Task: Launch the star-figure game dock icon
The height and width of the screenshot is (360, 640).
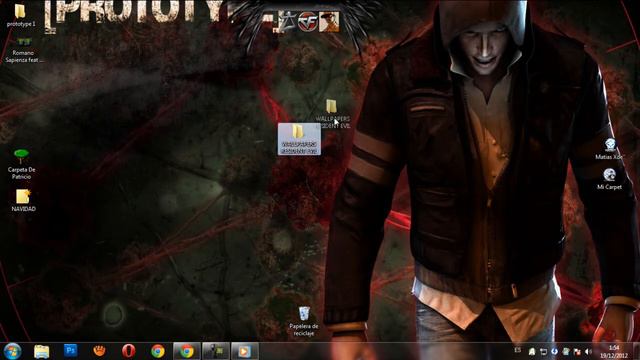Action: 288,22
